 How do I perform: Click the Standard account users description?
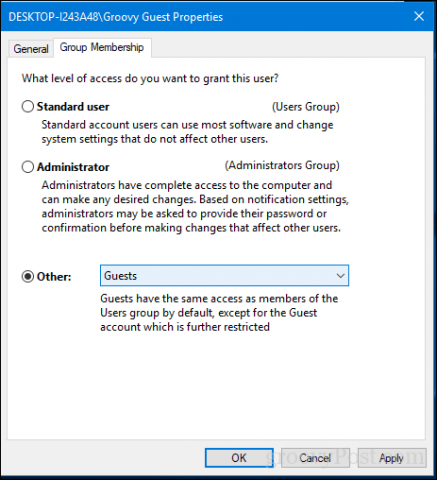click(187, 132)
